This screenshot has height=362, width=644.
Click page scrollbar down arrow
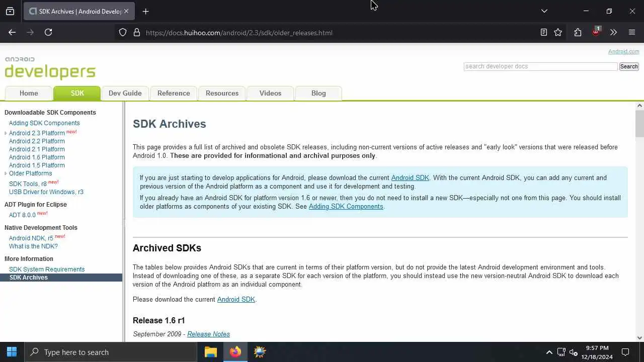tap(639, 338)
